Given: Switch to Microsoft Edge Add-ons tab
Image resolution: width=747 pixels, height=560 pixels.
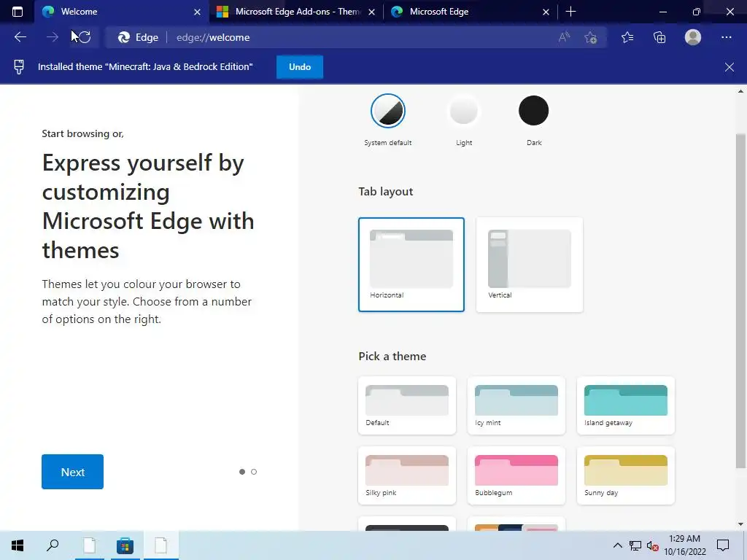Looking at the screenshot, I should click(x=296, y=12).
